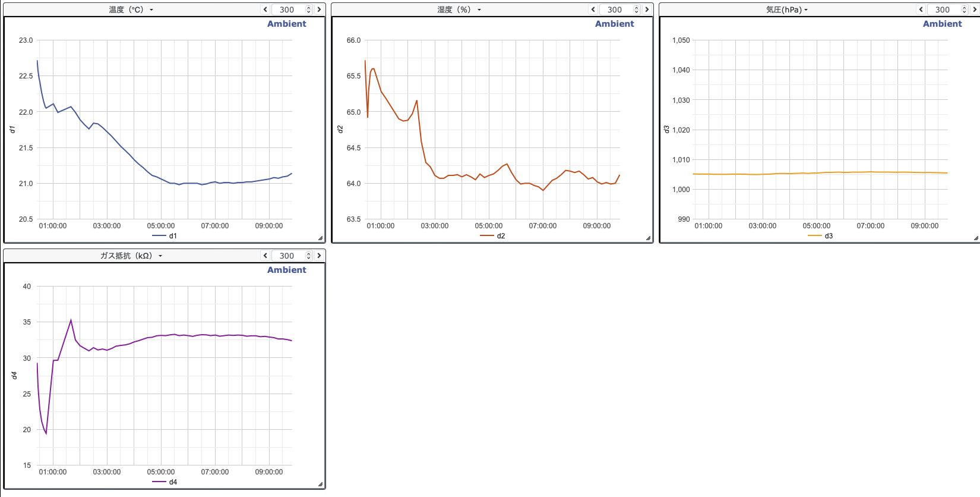Click the resize handle of the humidity chart
Screen dimensions: 980x497
[x=648, y=238]
